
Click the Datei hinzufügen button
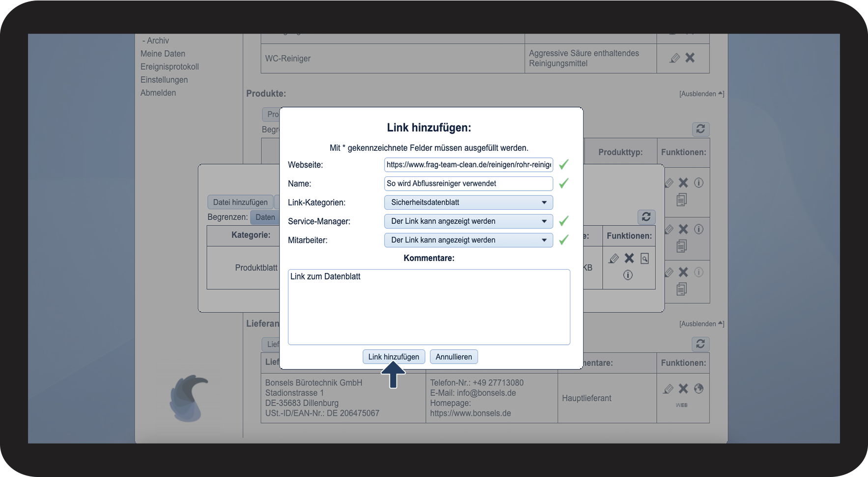[240, 202]
